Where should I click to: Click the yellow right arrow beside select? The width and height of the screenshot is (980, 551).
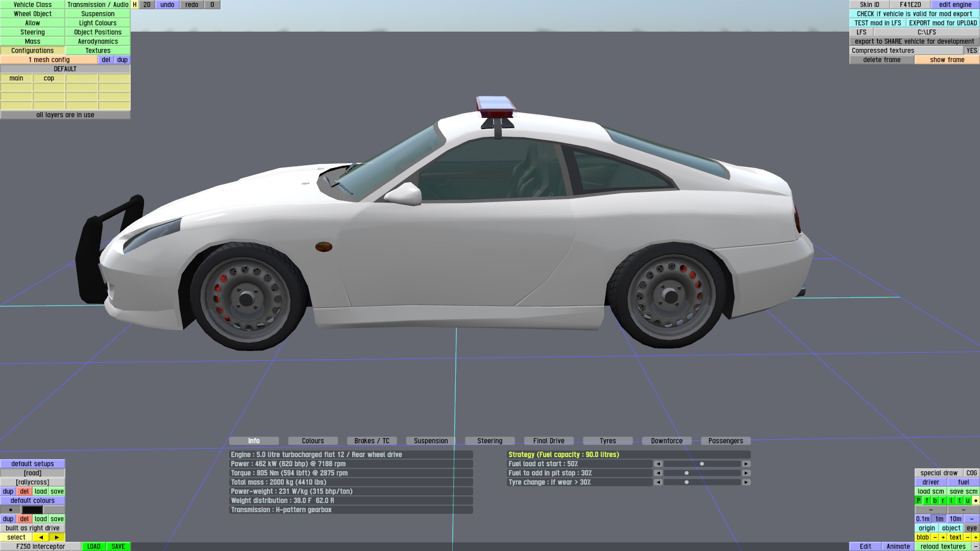(57, 537)
